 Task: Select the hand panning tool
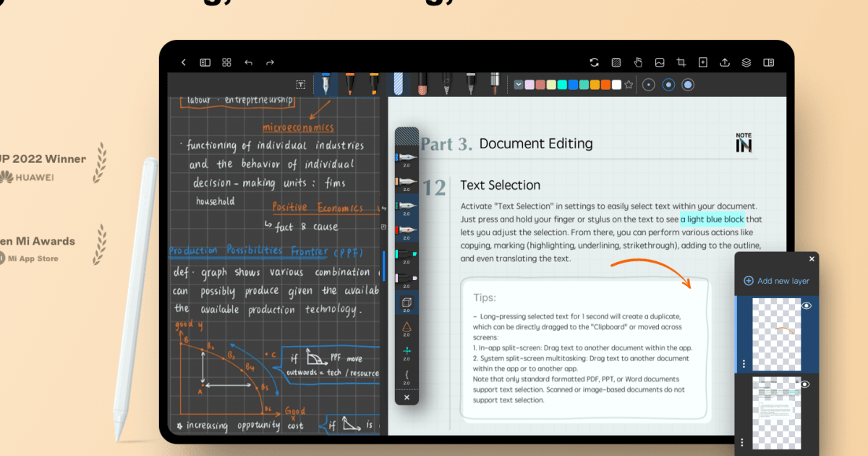(638, 62)
